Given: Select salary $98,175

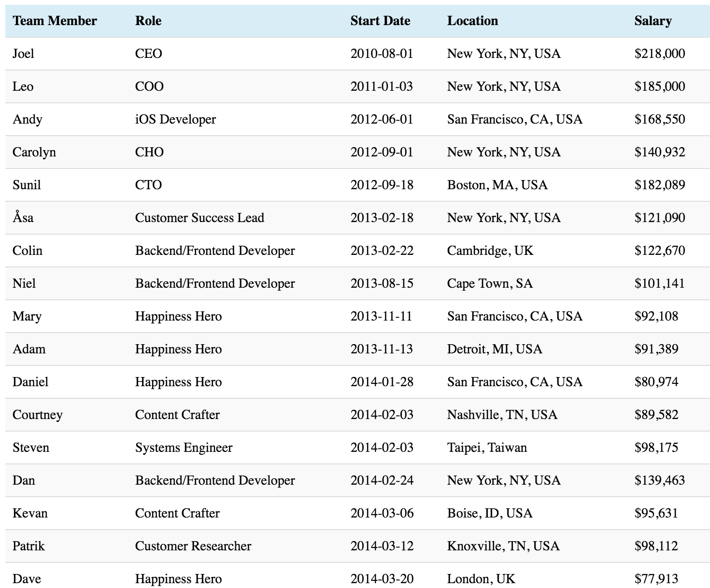Looking at the screenshot, I should (656, 448).
